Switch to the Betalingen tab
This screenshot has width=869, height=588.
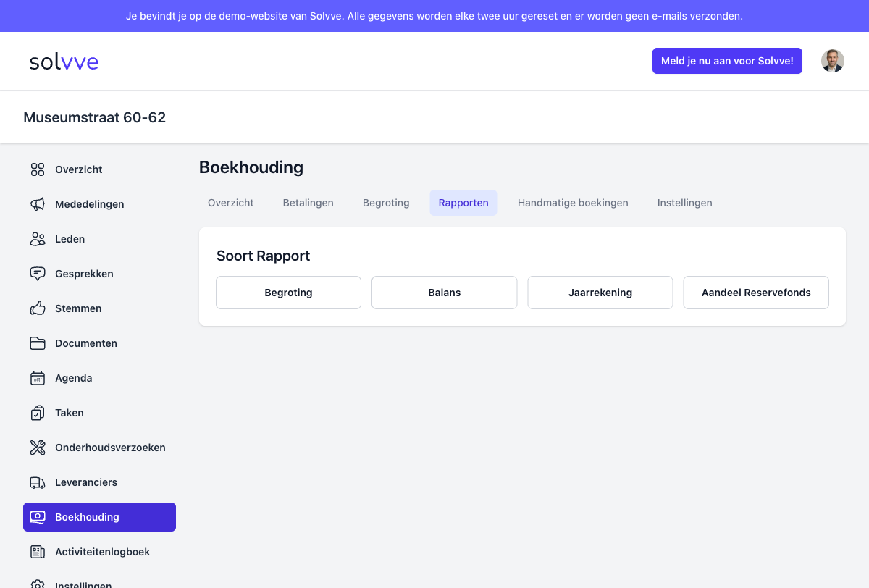308,203
